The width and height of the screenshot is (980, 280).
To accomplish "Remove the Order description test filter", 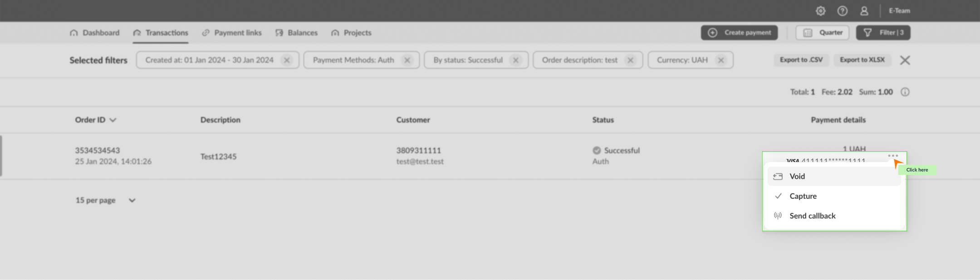I will [630, 60].
